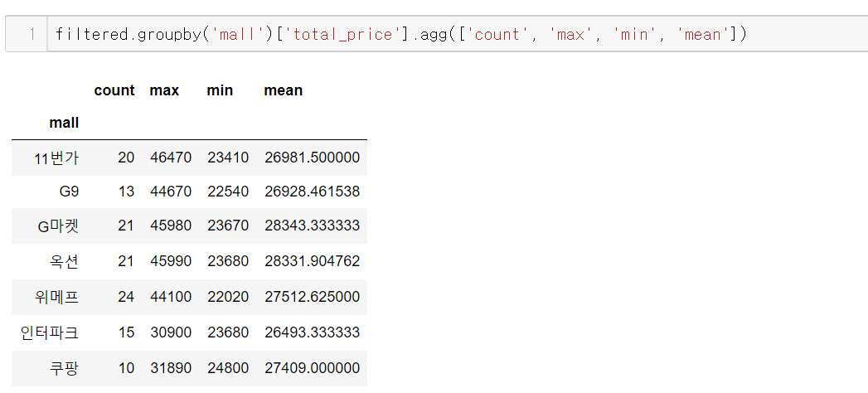Select the 쿠팡 row label
This screenshot has width=868, height=393.
(64, 368)
